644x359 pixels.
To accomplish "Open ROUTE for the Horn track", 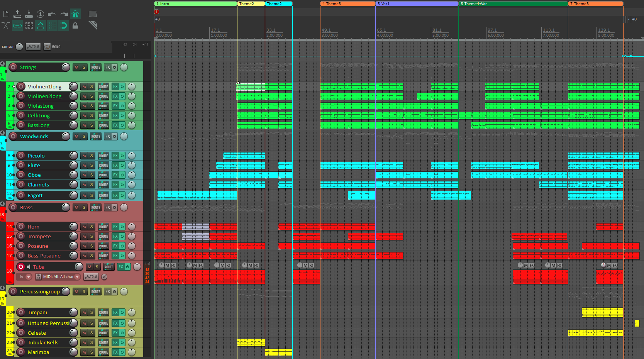I will coord(103,227).
